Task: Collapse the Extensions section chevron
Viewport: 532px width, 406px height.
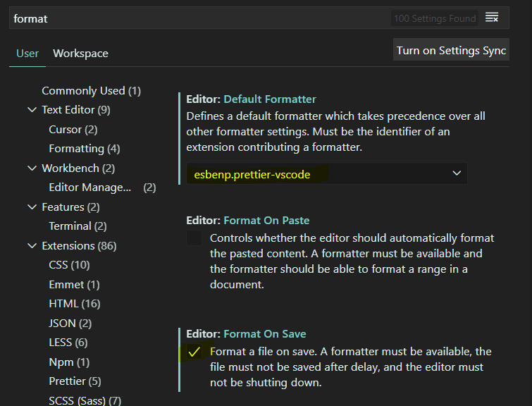Action: point(32,246)
